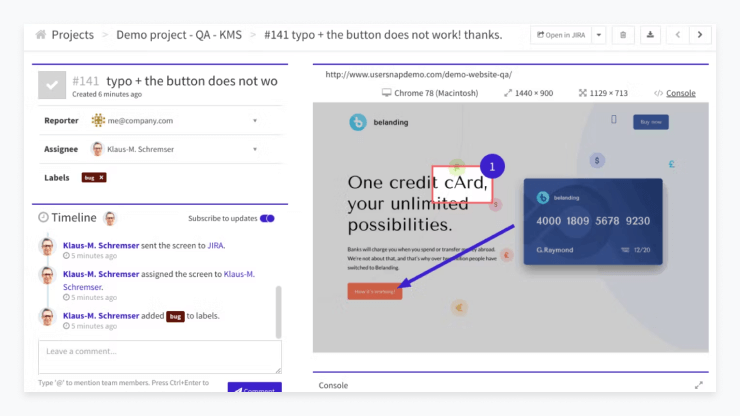Click the 1129 × 713 viewport size info
This screenshot has height=416, width=740.
[604, 93]
